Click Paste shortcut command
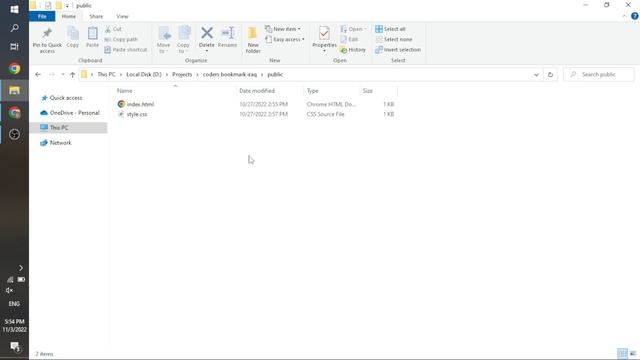640x360 pixels. pyautogui.click(x=125, y=49)
